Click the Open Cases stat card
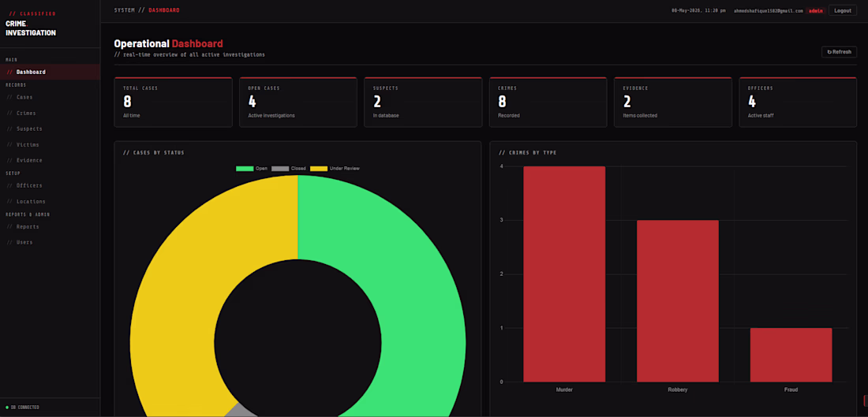Screen dimensions: 868x417 [297, 102]
